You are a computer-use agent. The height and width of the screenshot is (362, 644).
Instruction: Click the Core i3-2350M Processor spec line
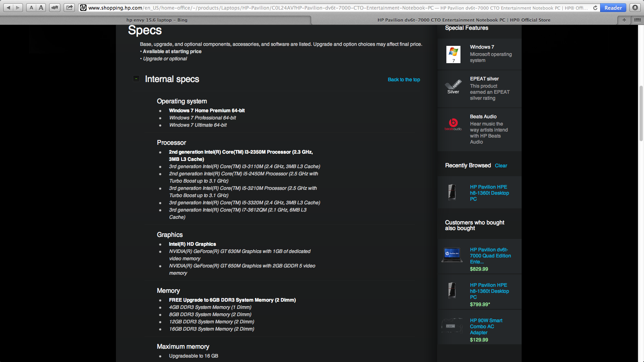pyautogui.click(x=241, y=156)
